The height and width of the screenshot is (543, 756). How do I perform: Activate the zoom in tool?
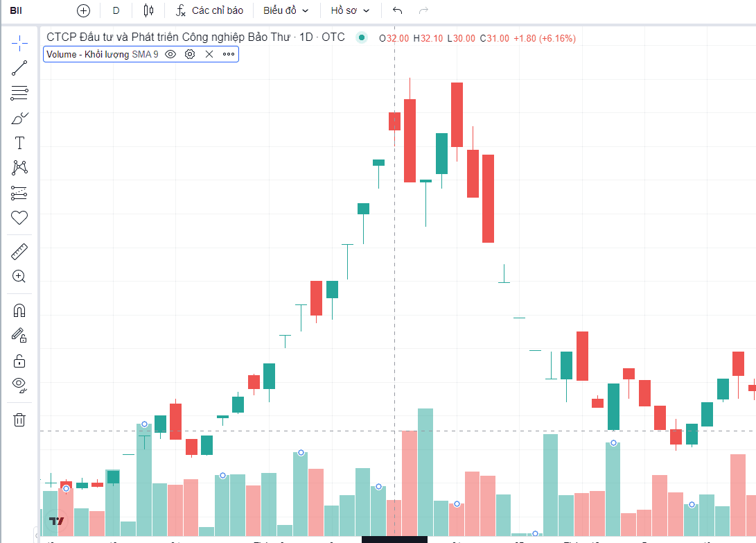point(19,277)
